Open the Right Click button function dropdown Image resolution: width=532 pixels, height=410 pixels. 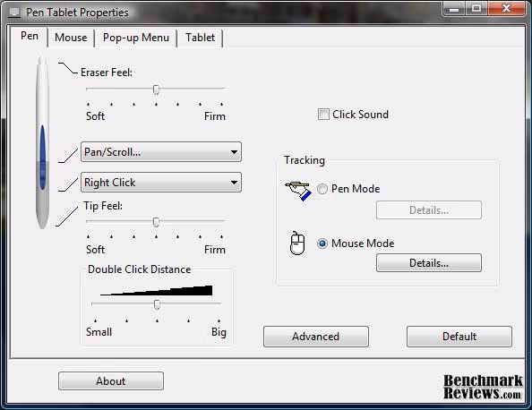161,183
